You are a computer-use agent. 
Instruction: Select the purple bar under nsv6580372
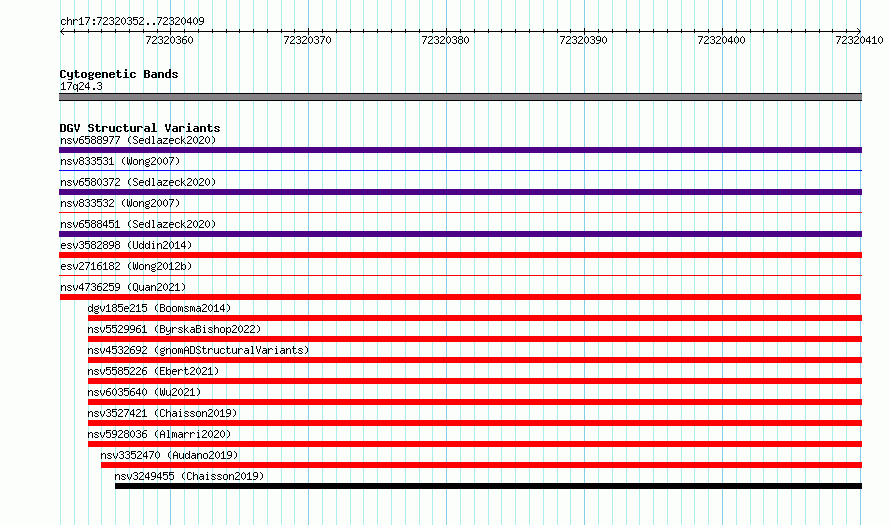(x=460, y=192)
